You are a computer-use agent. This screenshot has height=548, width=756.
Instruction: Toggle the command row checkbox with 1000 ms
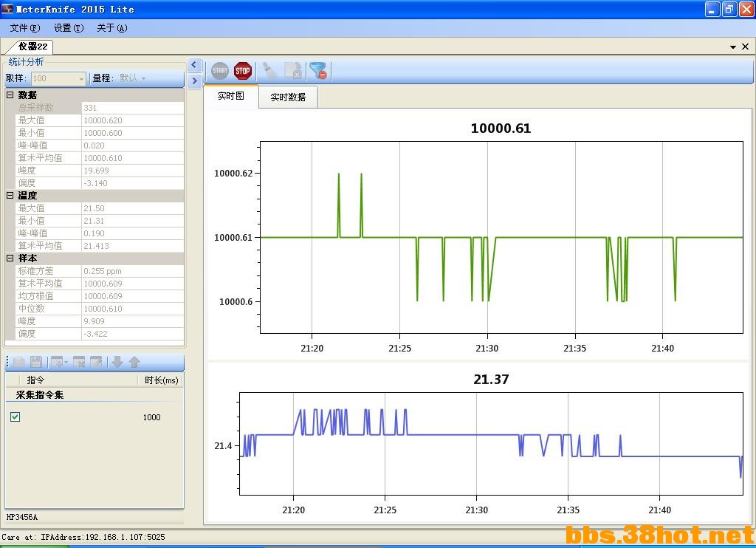(16, 417)
